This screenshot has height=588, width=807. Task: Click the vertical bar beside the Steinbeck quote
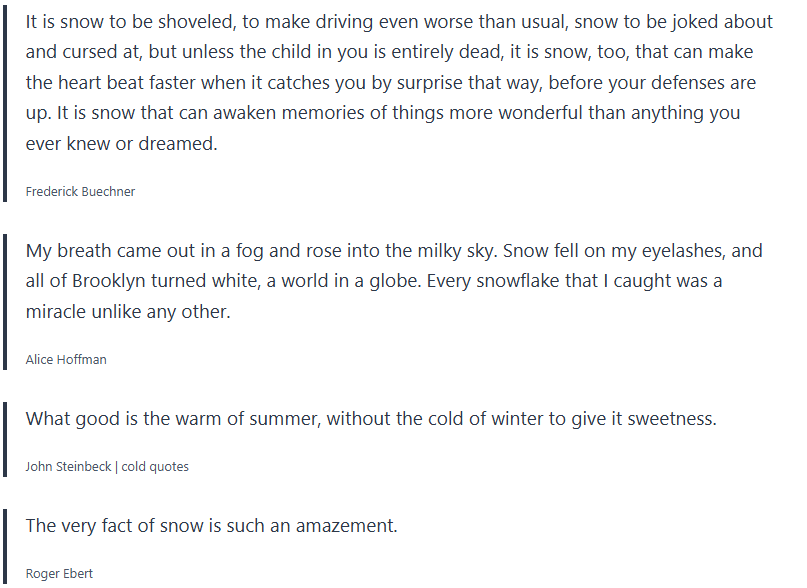click(x=5, y=440)
